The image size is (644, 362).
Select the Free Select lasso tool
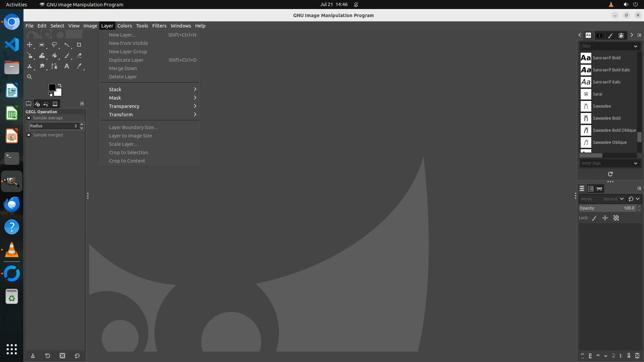point(54,45)
